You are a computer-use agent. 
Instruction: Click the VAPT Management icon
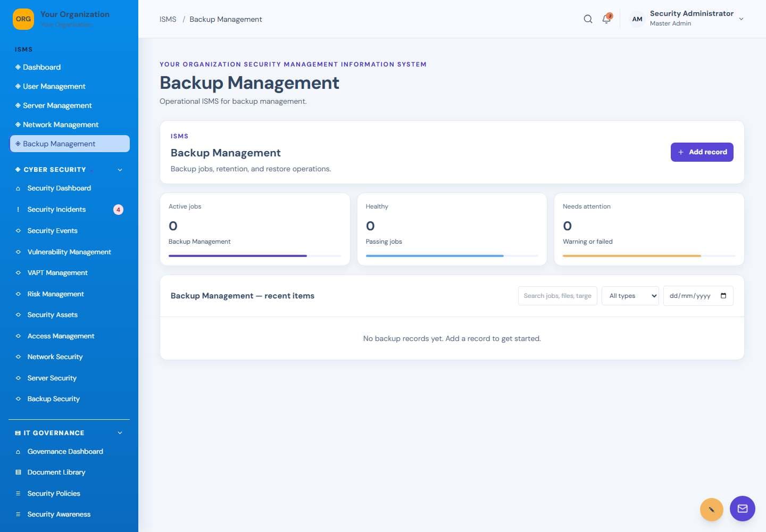click(x=18, y=273)
